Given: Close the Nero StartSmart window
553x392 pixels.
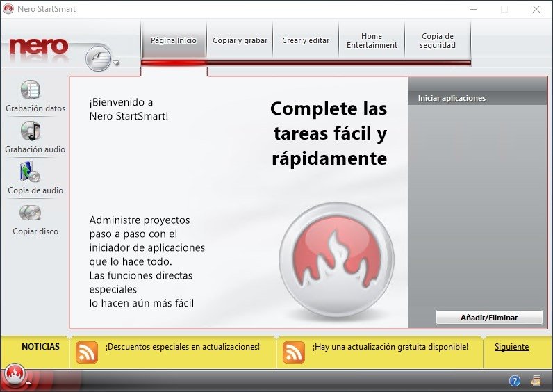Looking at the screenshot, I should pos(536,9).
